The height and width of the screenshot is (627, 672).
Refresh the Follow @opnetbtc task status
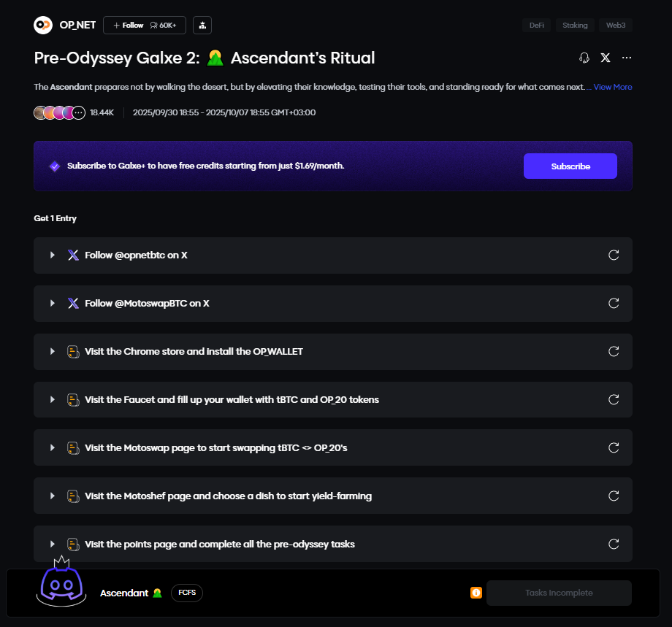pos(614,255)
